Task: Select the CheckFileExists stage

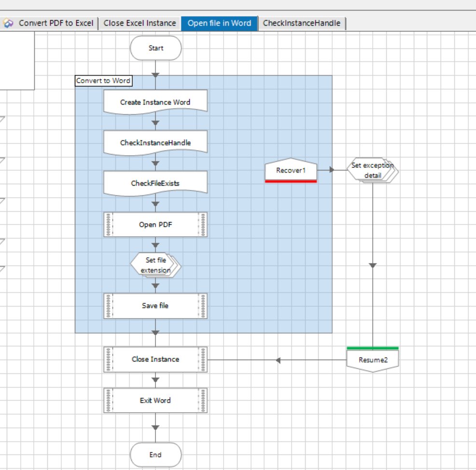Action: (155, 183)
